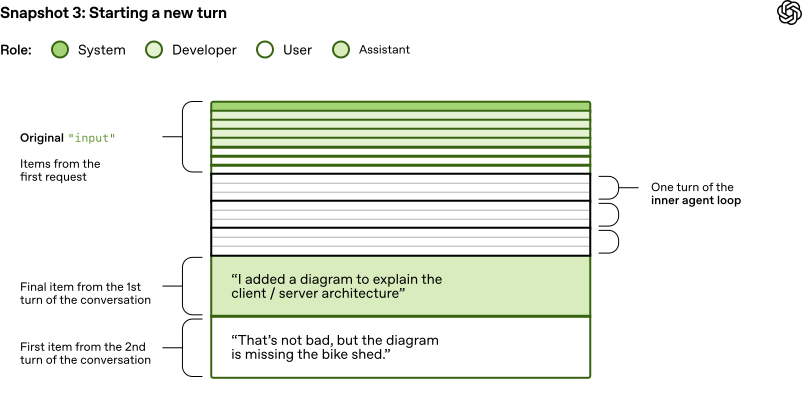The image size is (802, 408).
Task: Click 'Final item from the 1st turn' label
Action: pos(85,293)
